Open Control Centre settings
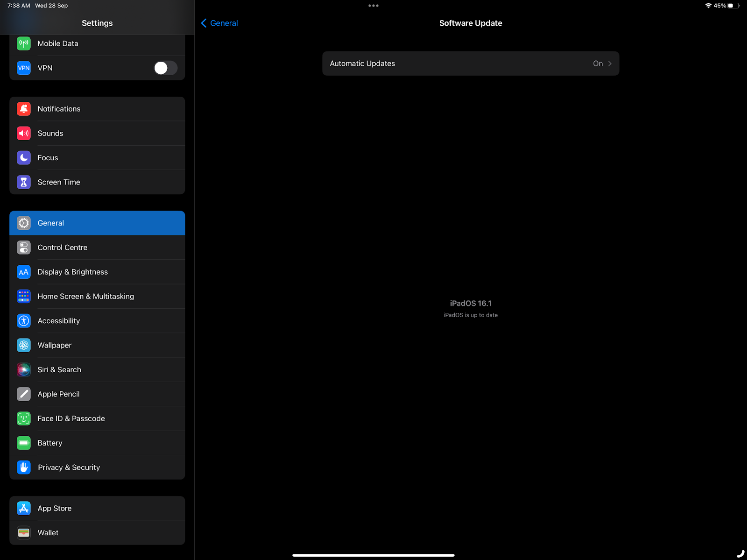Screen dimensions: 747x560 pos(97,248)
